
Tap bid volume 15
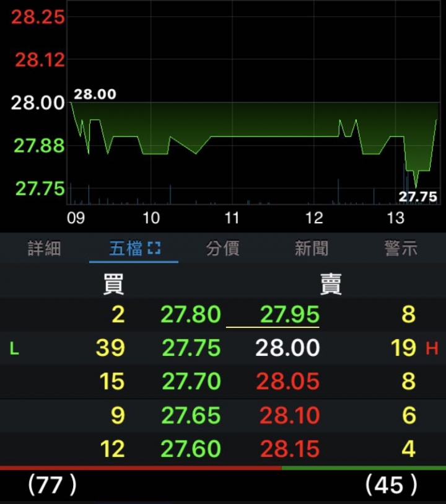tap(111, 381)
